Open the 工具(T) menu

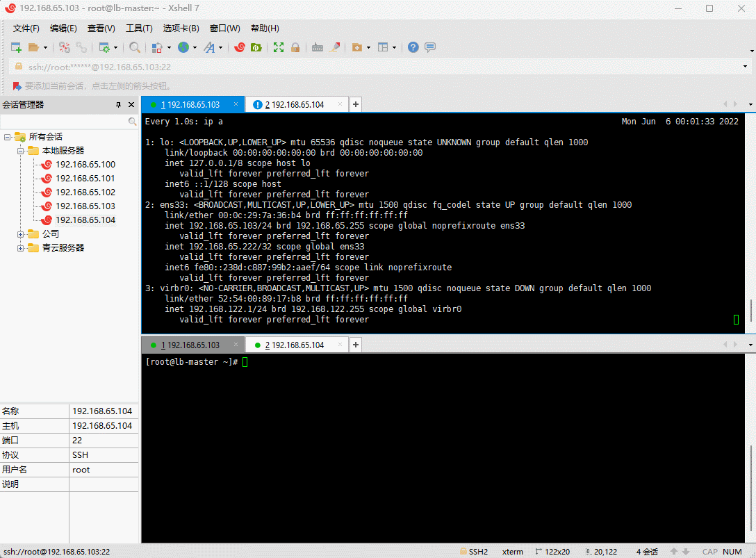(x=140, y=28)
